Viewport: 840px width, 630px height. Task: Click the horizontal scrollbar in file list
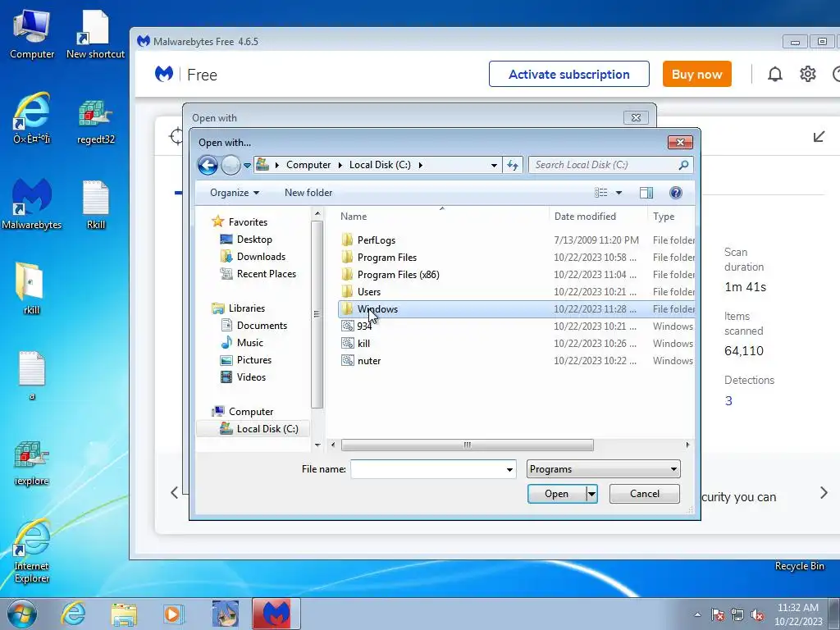click(467, 445)
